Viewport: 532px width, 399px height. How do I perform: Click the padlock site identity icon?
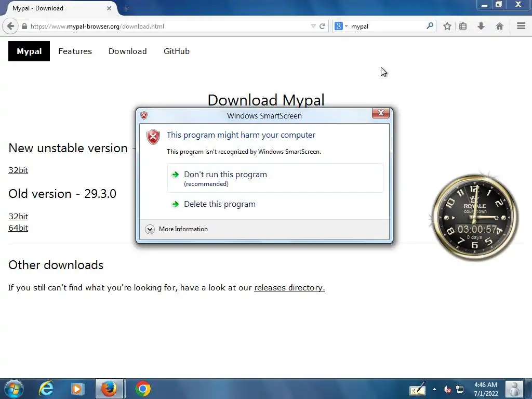click(x=24, y=26)
